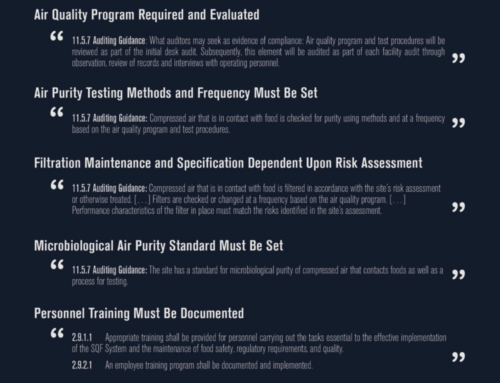Click the closing quote mark after the Air Quality Program paragraph
Image resolution: width=500 pixels, height=383 pixels.
458,59
